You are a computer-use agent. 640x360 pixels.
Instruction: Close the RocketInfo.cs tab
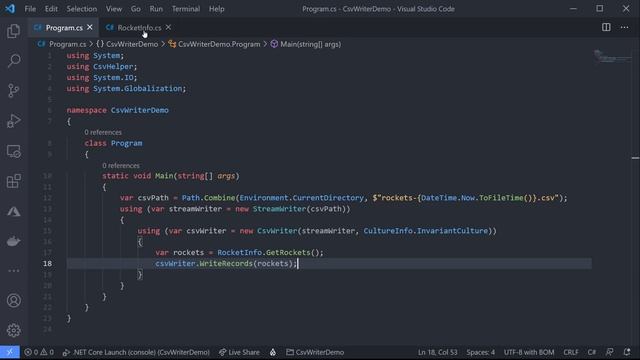click(168, 27)
